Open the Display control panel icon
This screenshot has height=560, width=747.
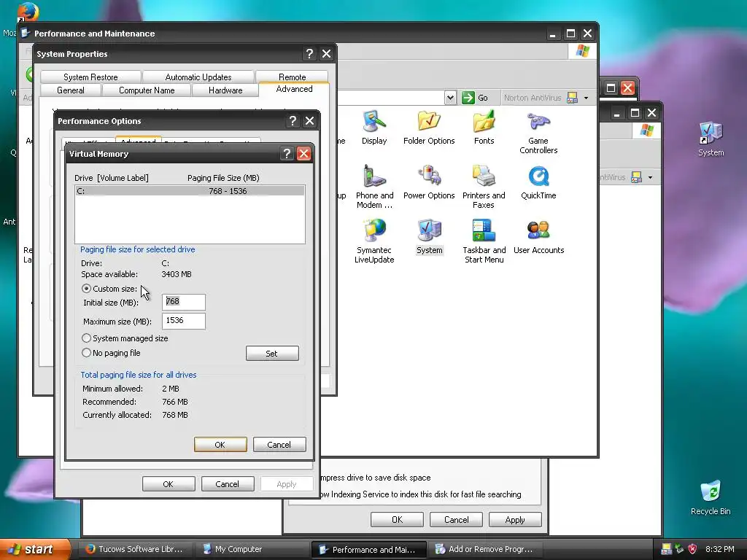[374, 127]
